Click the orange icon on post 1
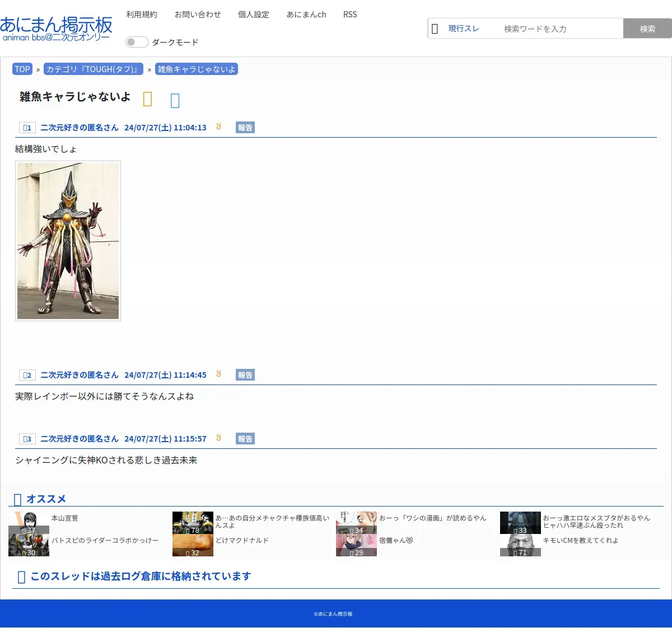The image size is (672, 628). point(219,126)
